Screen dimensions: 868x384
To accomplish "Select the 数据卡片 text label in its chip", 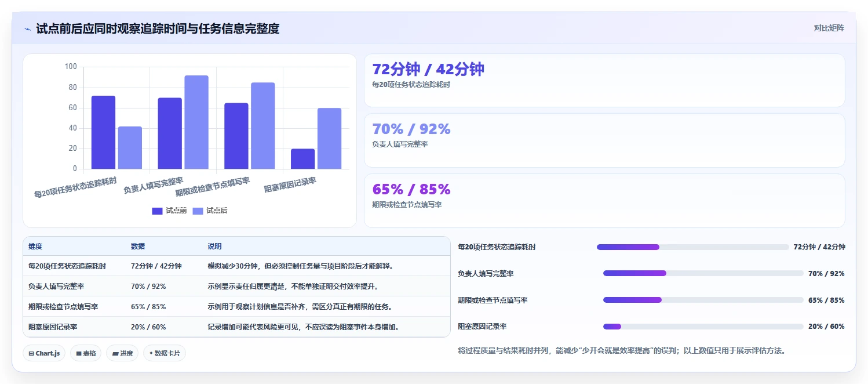I will coord(167,353).
